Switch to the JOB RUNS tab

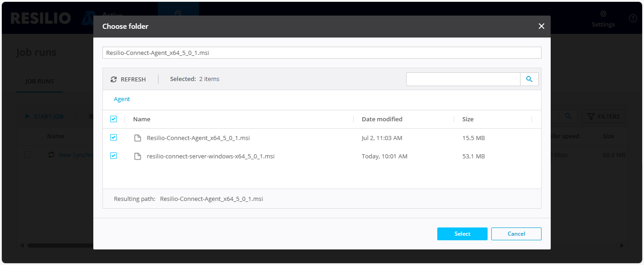39,81
